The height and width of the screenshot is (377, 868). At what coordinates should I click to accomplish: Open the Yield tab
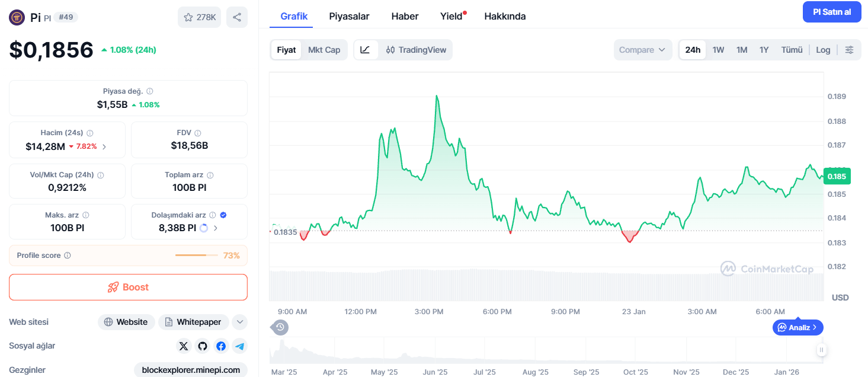(x=451, y=16)
